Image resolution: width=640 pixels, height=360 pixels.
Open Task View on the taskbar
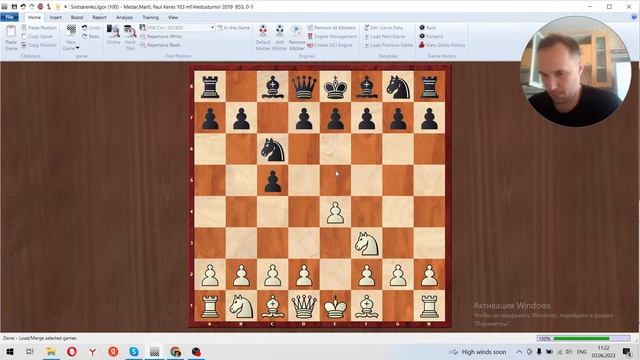[29, 351]
